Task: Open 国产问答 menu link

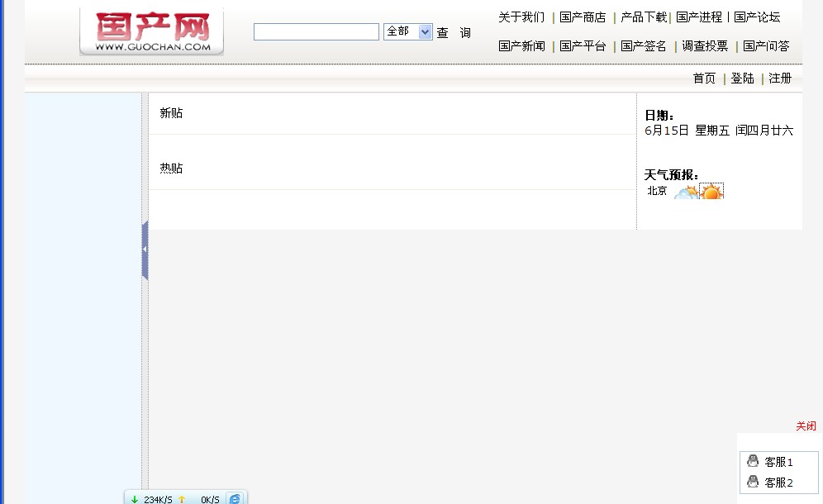Action: 766,46
